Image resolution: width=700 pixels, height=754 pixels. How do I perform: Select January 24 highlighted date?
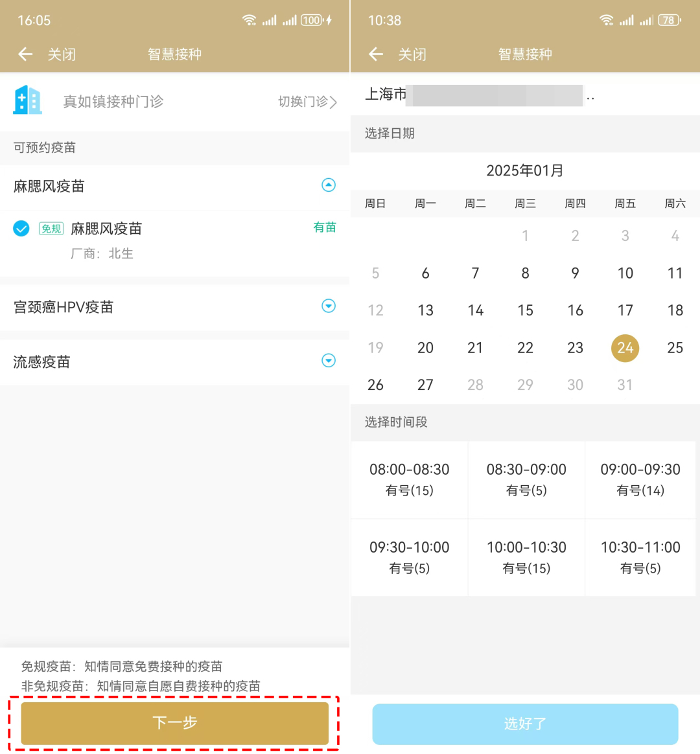click(x=625, y=348)
